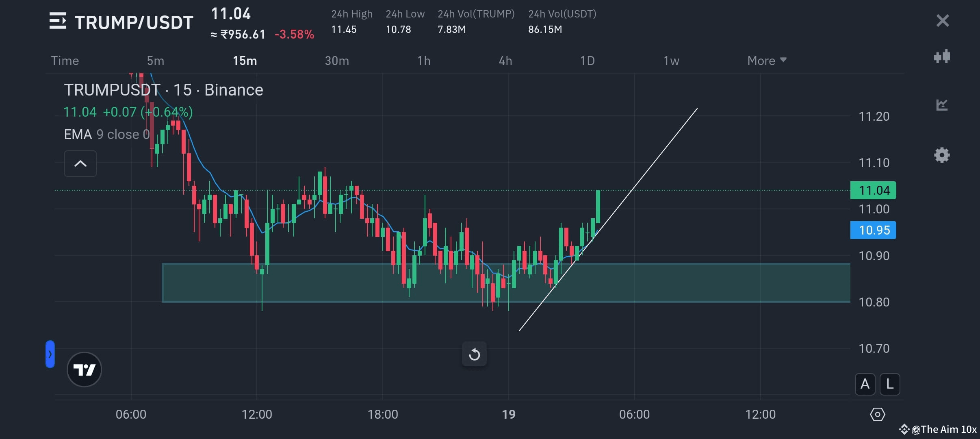Open the More timeframes dropdown

pos(766,60)
